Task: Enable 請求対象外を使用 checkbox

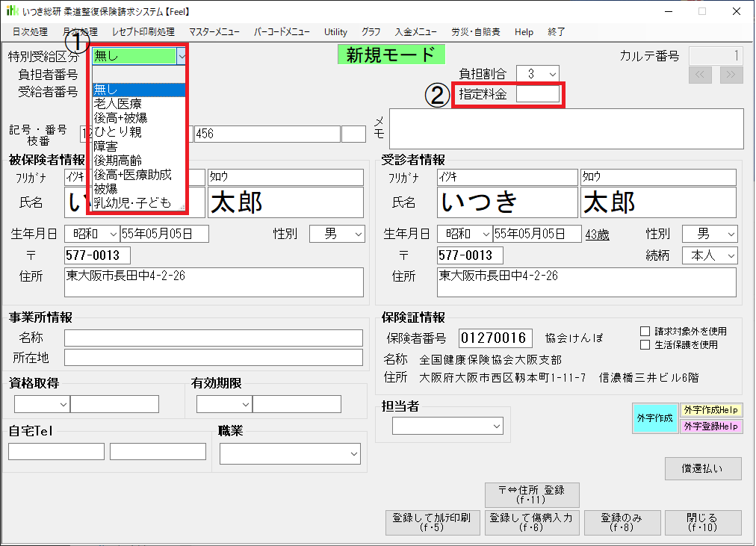Action: click(645, 331)
